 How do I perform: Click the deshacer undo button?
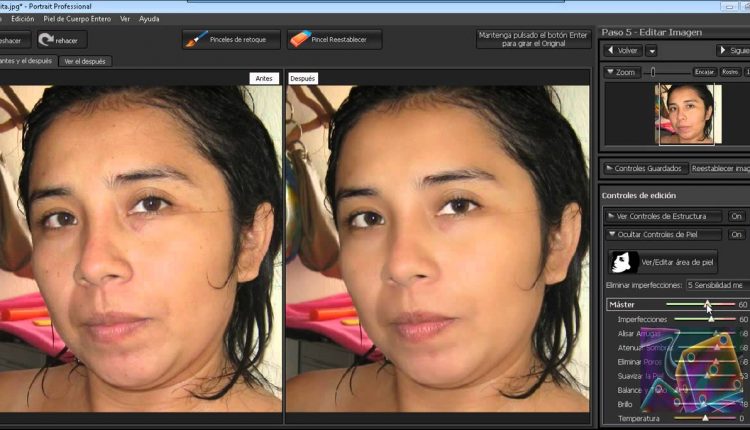[x=13, y=40]
